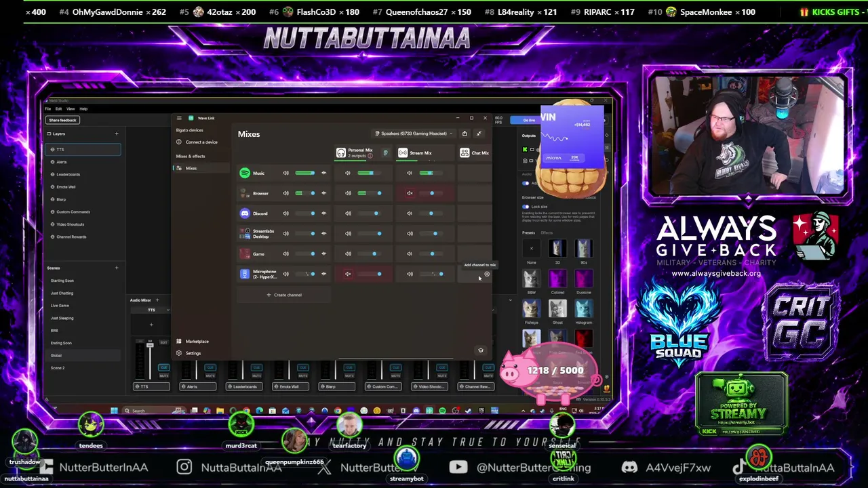Open effects for the Discord channel
Screen dimensions: 868x488
(323, 213)
